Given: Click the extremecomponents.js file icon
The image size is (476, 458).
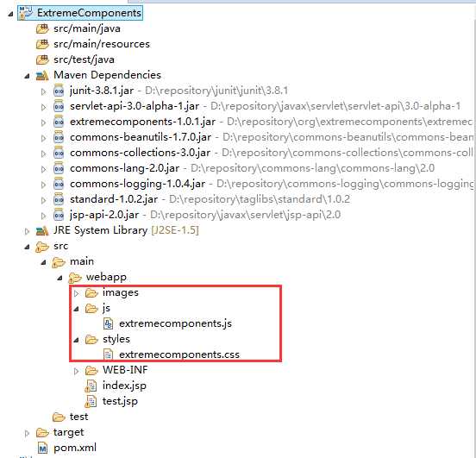Looking at the screenshot, I should pyautogui.click(x=108, y=323).
